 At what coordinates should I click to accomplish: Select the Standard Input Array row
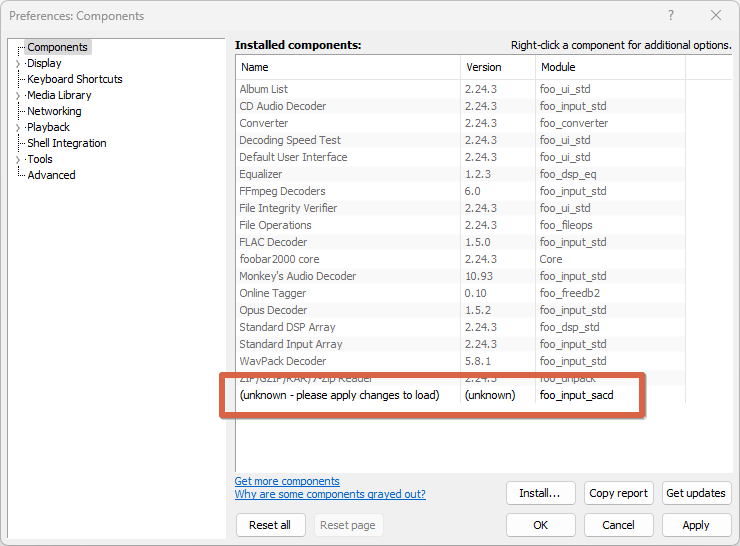click(x=460, y=344)
